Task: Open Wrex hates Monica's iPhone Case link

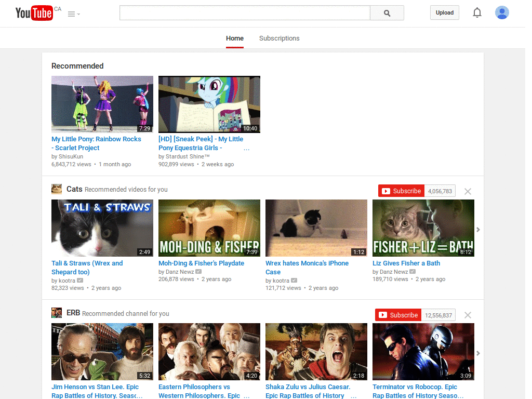Action: [307, 268]
